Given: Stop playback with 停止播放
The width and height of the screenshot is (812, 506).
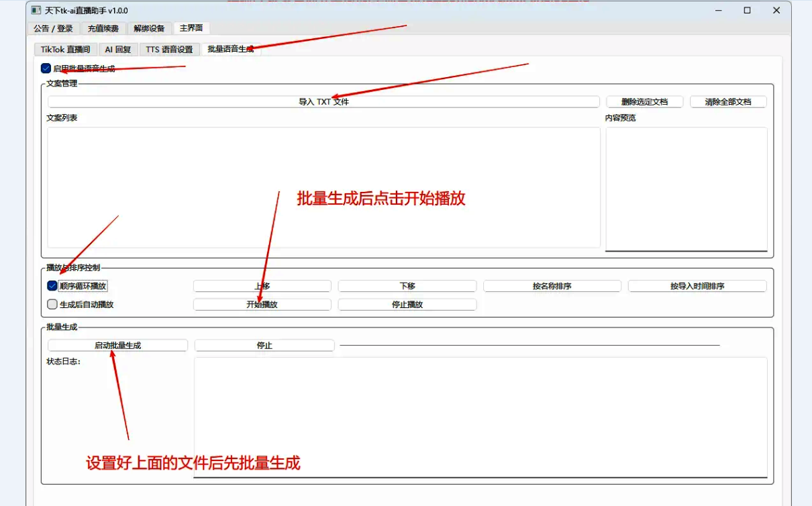Looking at the screenshot, I should pyautogui.click(x=407, y=305).
